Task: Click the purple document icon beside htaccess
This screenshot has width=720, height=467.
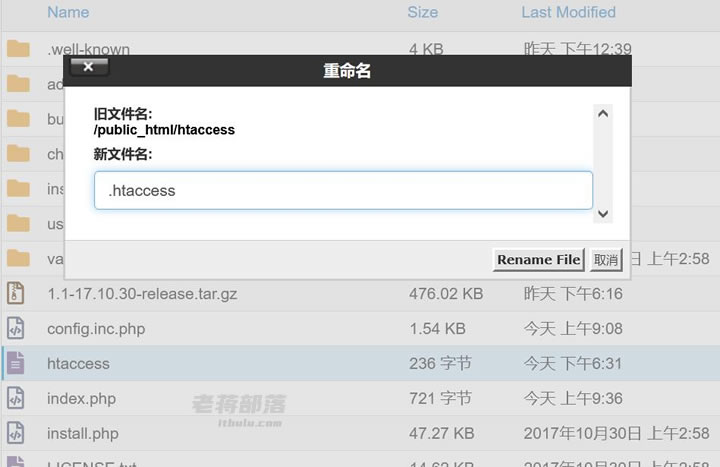Action: pyautogui.click(x=15, y=363)
